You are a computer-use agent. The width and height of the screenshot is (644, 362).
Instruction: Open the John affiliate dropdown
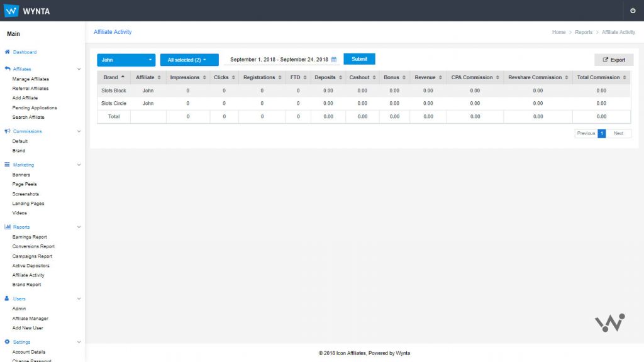pos(126,60)
